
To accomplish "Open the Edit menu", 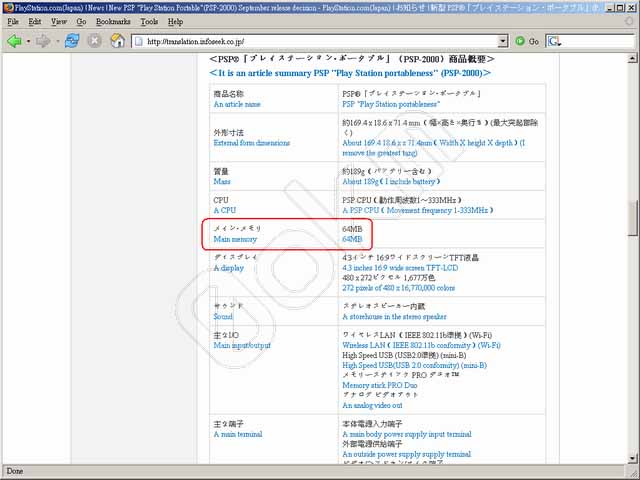I will click(35, 22).
